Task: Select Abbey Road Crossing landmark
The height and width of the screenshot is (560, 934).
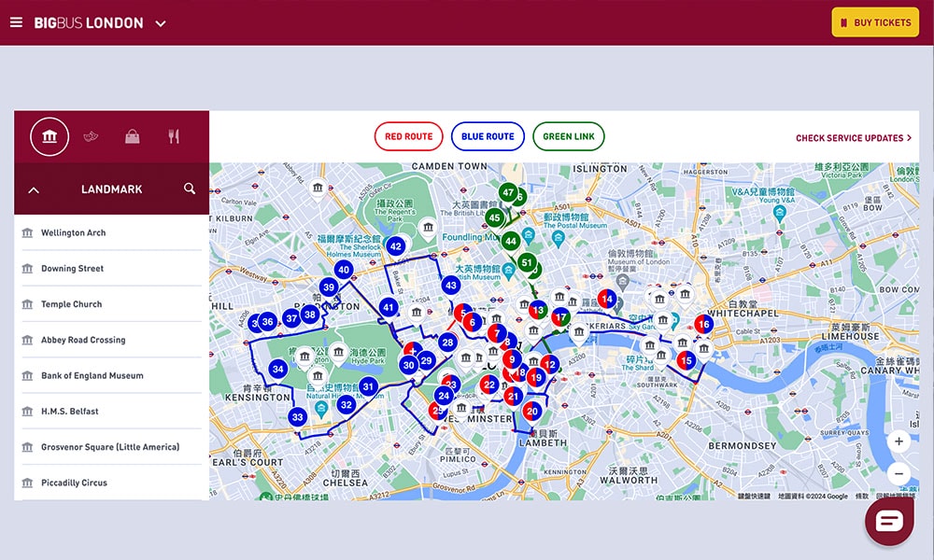Action: (x=111, y=340)
